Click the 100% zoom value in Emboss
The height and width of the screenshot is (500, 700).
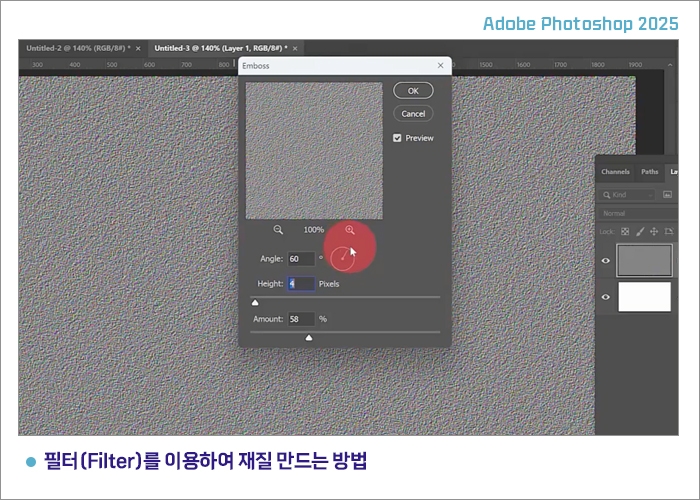[313, 229]
